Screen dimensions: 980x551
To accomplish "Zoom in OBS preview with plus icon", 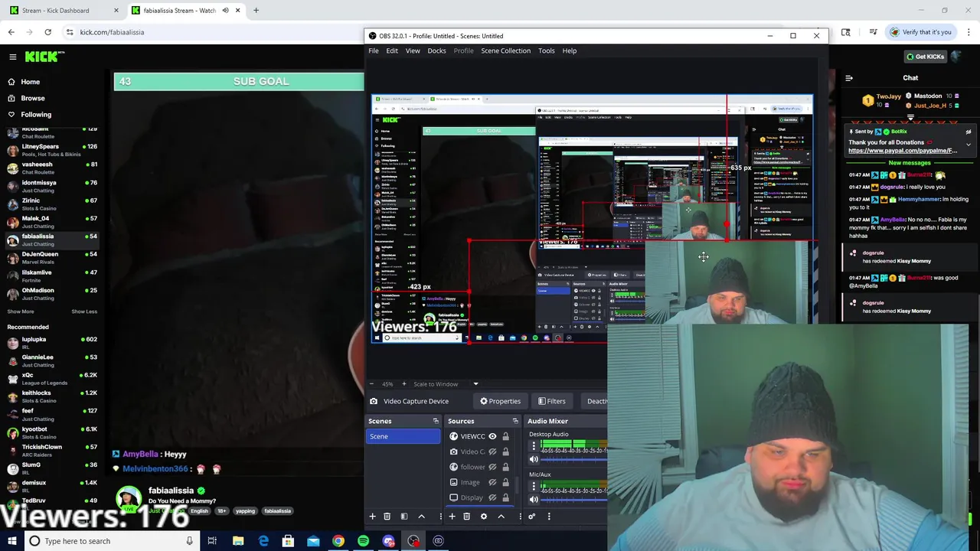I will [x=405, y=384].
